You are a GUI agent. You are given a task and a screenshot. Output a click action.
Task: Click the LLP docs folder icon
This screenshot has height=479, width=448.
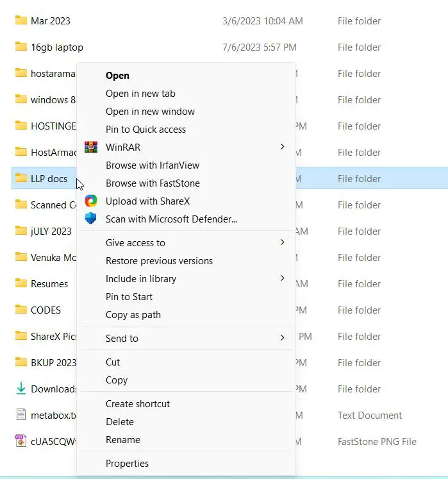(21, 178)
